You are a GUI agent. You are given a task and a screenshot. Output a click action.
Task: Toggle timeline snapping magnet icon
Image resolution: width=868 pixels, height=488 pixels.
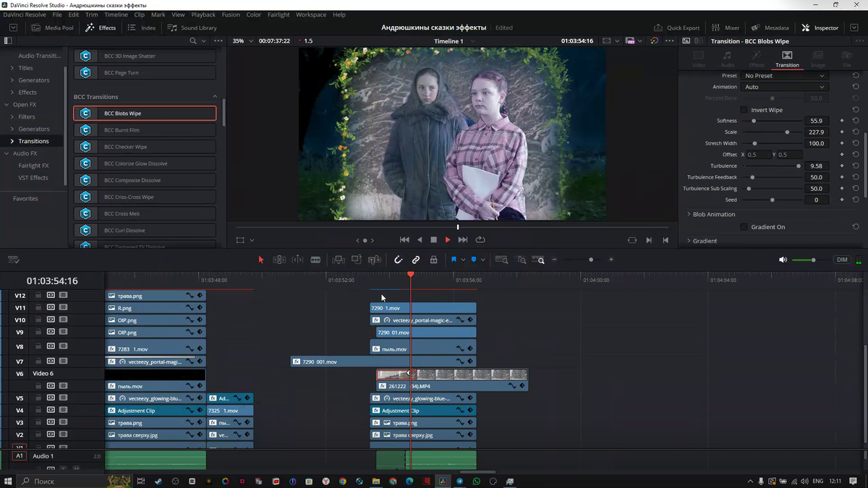point(398,260)
